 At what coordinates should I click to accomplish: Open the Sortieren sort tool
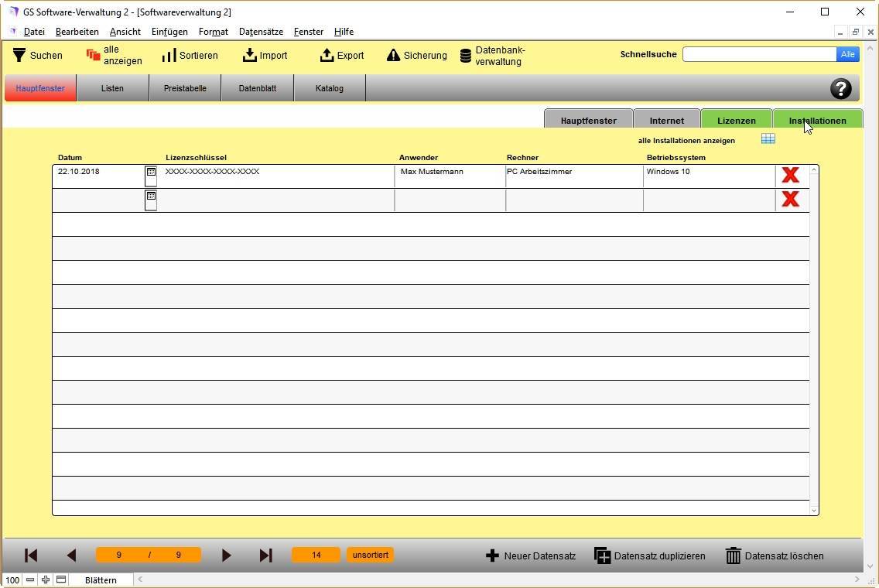point(169,56)
